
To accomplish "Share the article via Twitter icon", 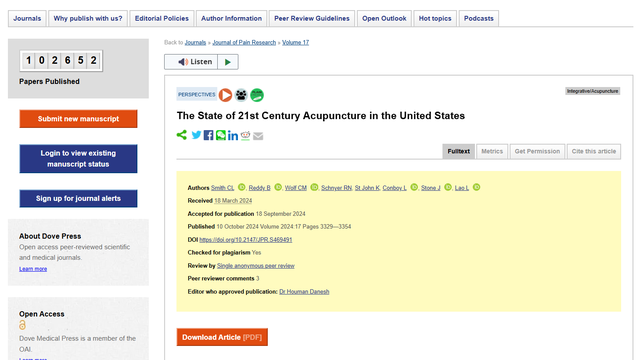I will [x=196, y=135].
